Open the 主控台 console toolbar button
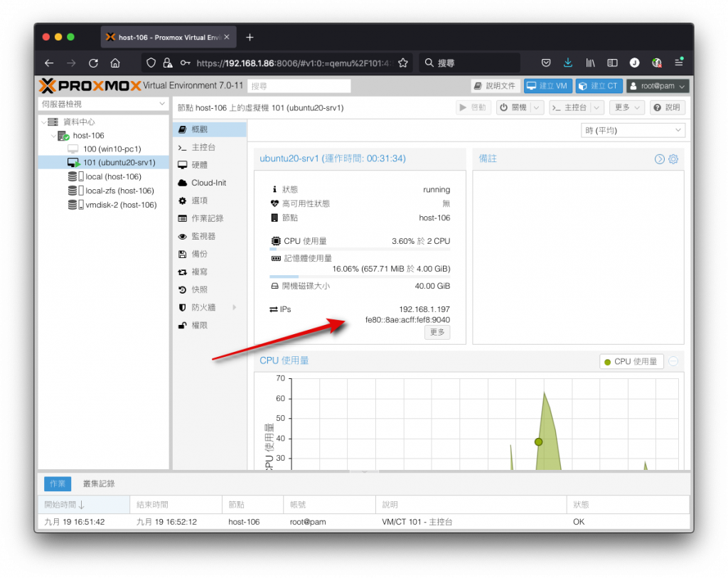This screenshot has height=578, width=728. tap(569, 107)
